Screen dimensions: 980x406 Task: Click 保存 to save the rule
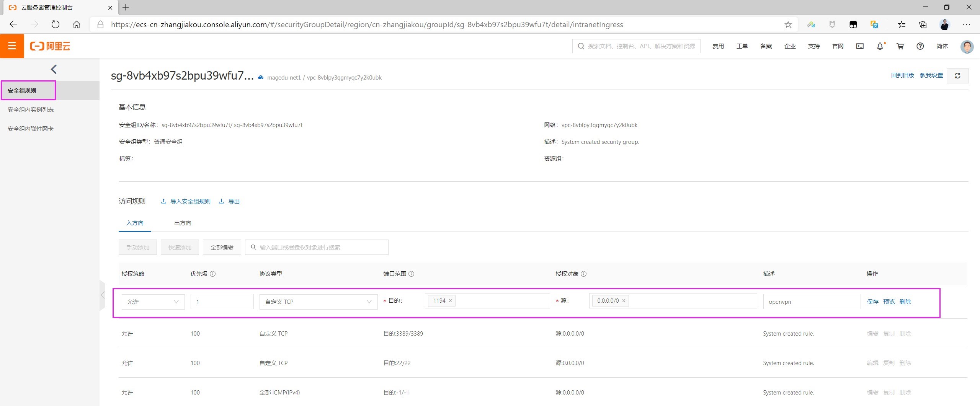tap(872, 302)
